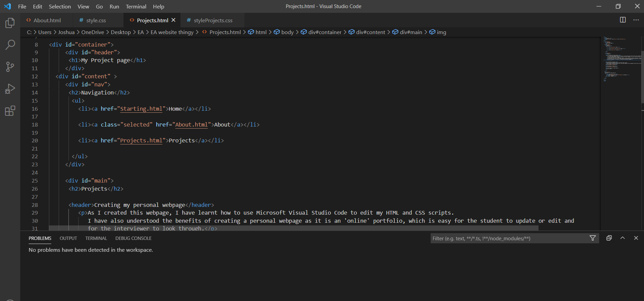The image size is (644, 301).
Task: Open the EA website thingy breadcrumb folder
Action: point(172,32)
